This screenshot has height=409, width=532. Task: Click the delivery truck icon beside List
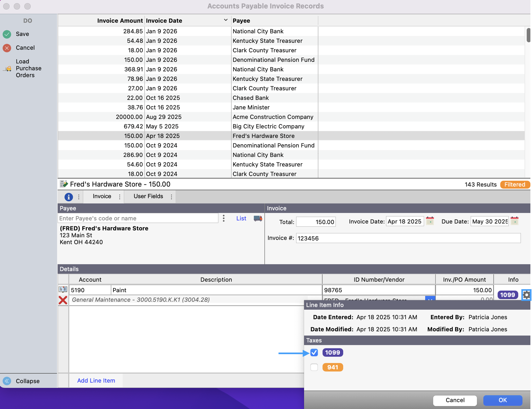click(258, 218)
